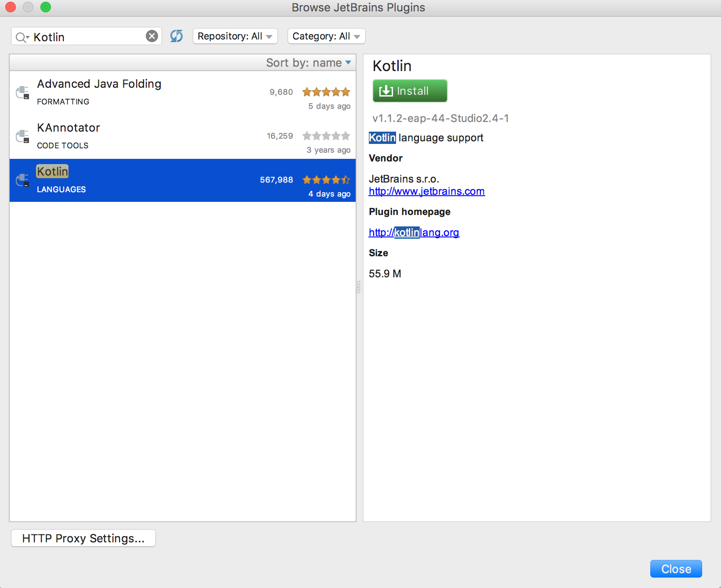Screen dimensions: 721x588
Task: Click the refresh plugin list icon
Action: click(177, 36)
